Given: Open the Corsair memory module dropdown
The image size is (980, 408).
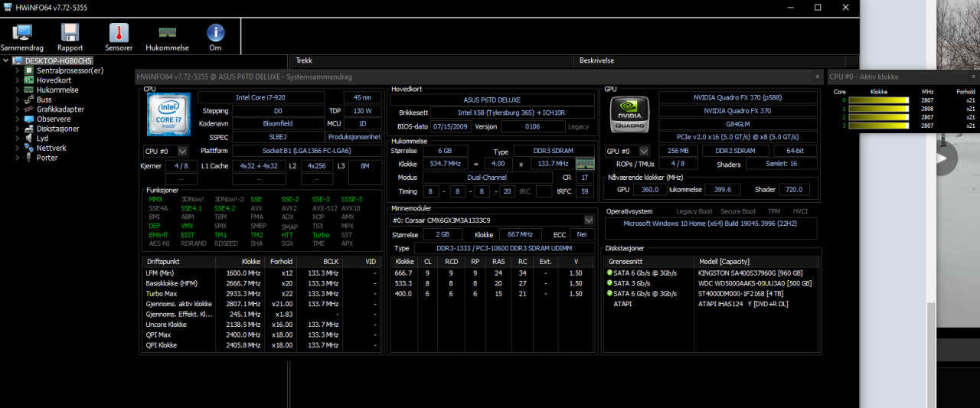Looking at the screenshot, I should [588, 220].
